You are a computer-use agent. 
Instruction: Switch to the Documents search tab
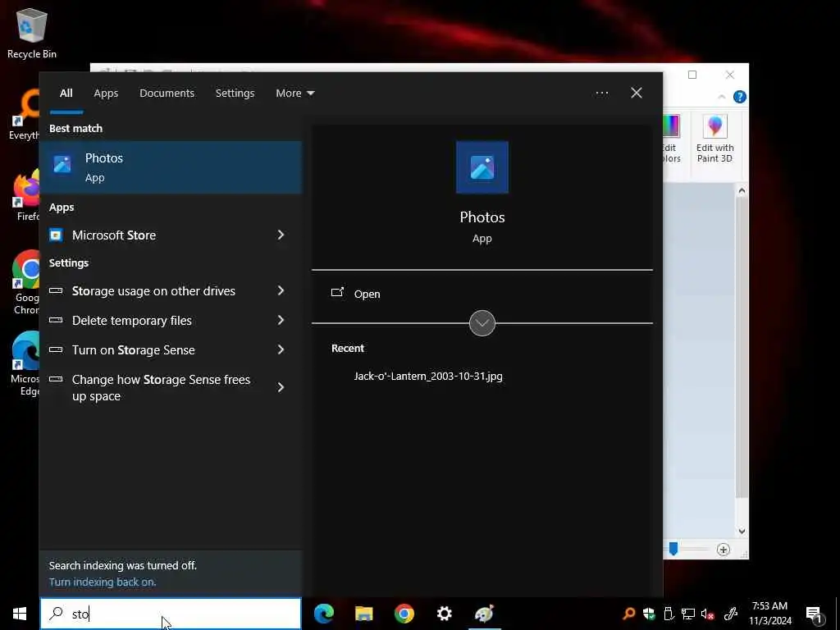pyautogui.click(x=167, y=94)
